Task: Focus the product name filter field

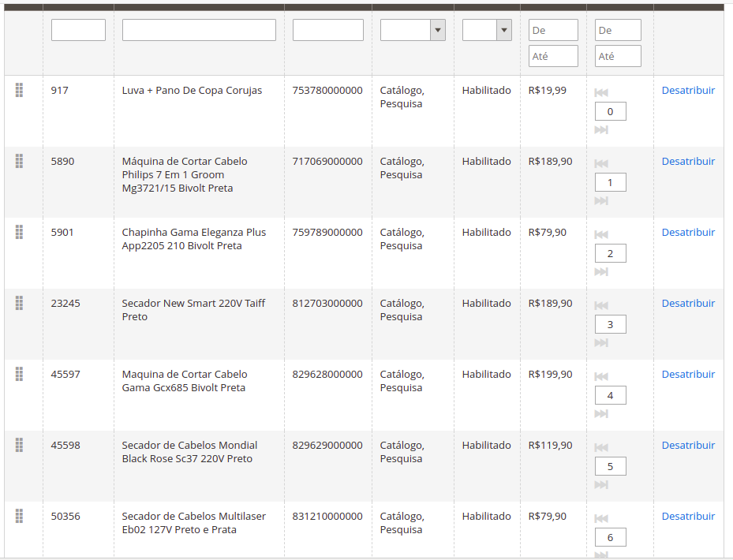Action: click(x=199, y=30)
